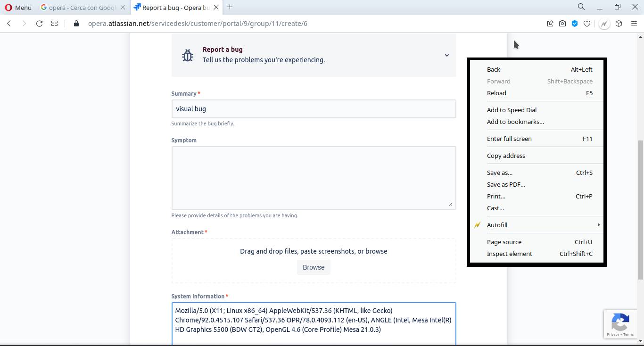Select Save as... menu entry
Screen dimensions: 644x346
[537, 173]
